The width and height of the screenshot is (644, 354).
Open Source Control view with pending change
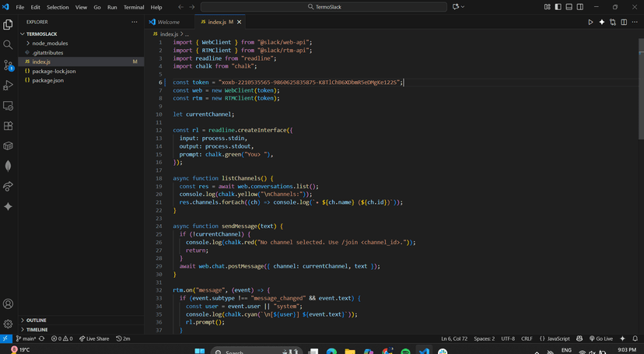(x=9, y=65)
